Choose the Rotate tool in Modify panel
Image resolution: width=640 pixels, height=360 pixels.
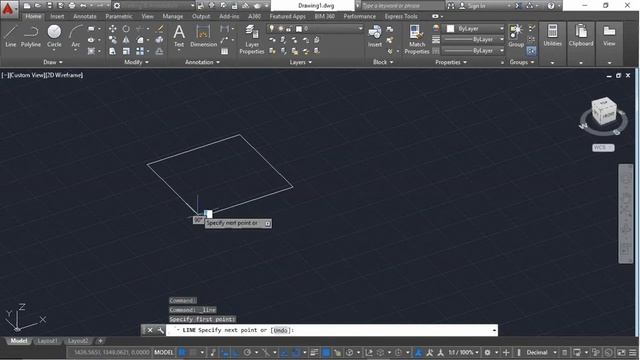point(126,29)
